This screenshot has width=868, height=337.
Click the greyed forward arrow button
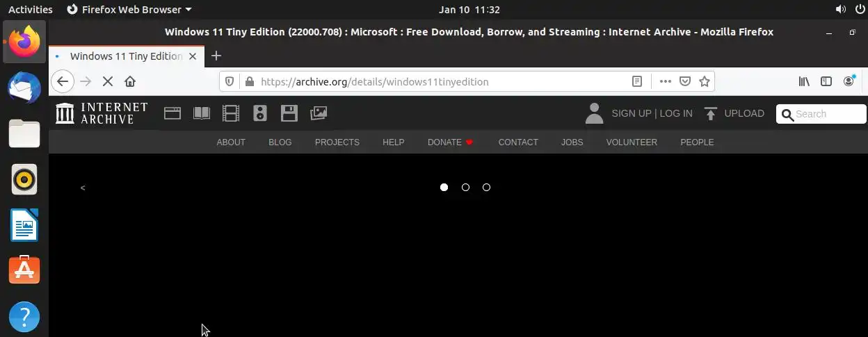(x=86, y=81)
